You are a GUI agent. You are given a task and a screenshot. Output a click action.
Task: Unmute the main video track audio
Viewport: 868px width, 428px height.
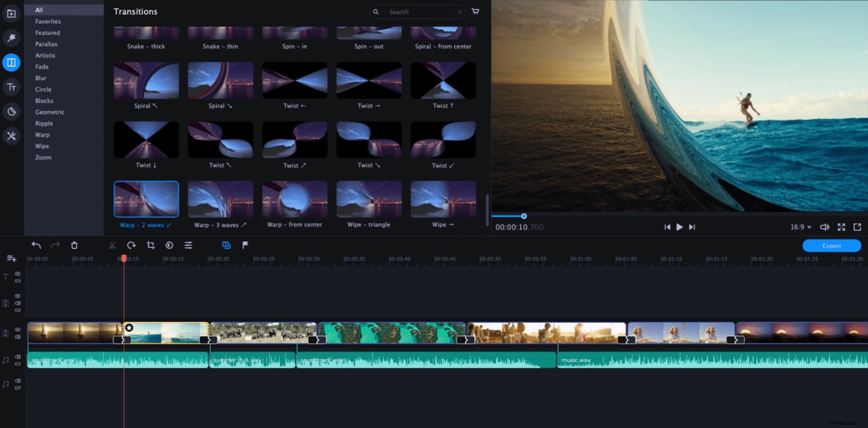(18, 337)
